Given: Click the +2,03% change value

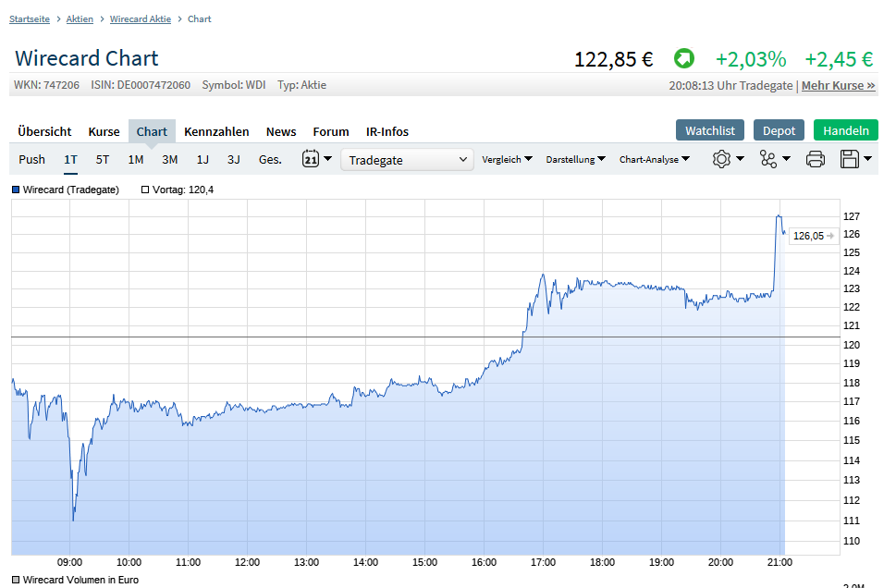Looking at the screenshot, I should pyautogui.click(x=751, y=59).
